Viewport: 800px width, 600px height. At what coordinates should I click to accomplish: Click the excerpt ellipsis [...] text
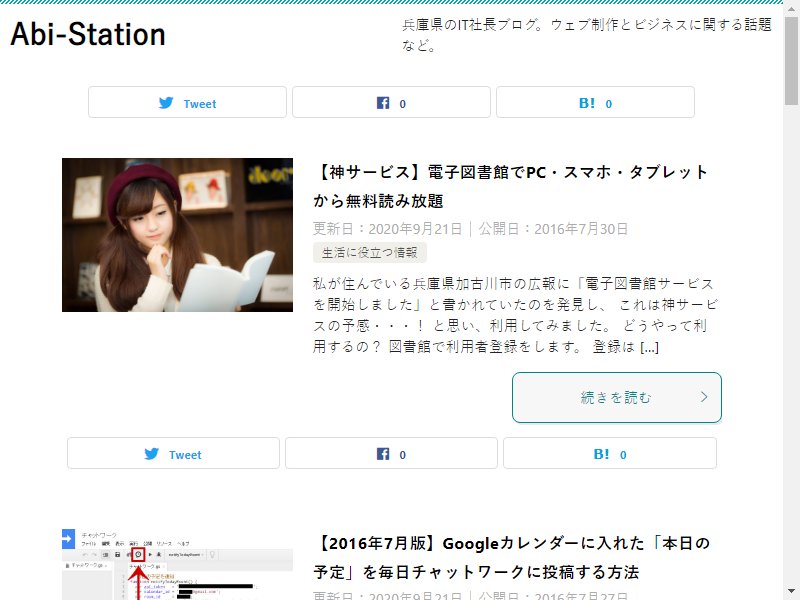(x=649, y=347)
